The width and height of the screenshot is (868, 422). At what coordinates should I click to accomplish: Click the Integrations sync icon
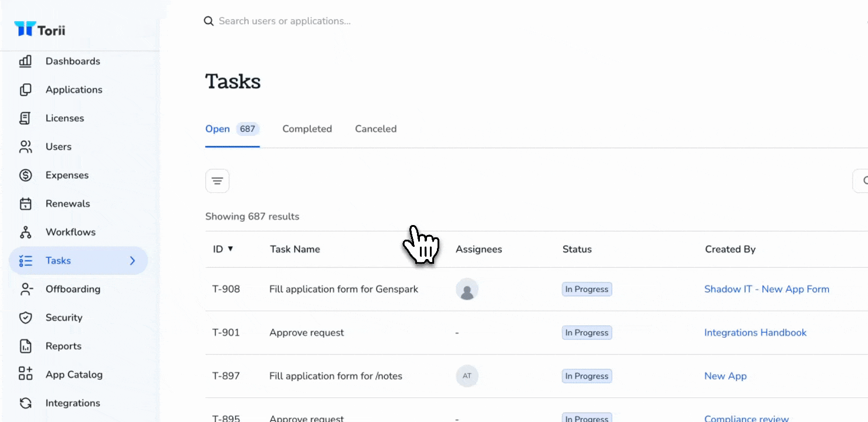tap(25, 403)
